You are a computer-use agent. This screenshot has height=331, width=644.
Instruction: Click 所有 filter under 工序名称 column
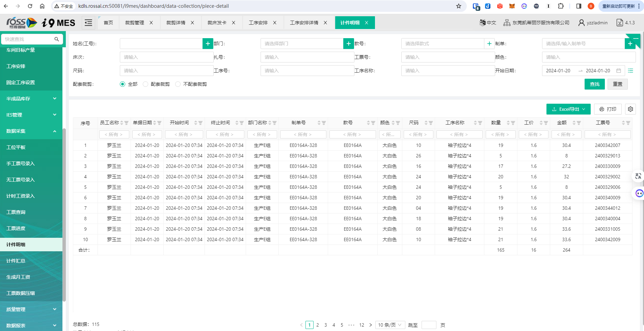tap(459, 134)
